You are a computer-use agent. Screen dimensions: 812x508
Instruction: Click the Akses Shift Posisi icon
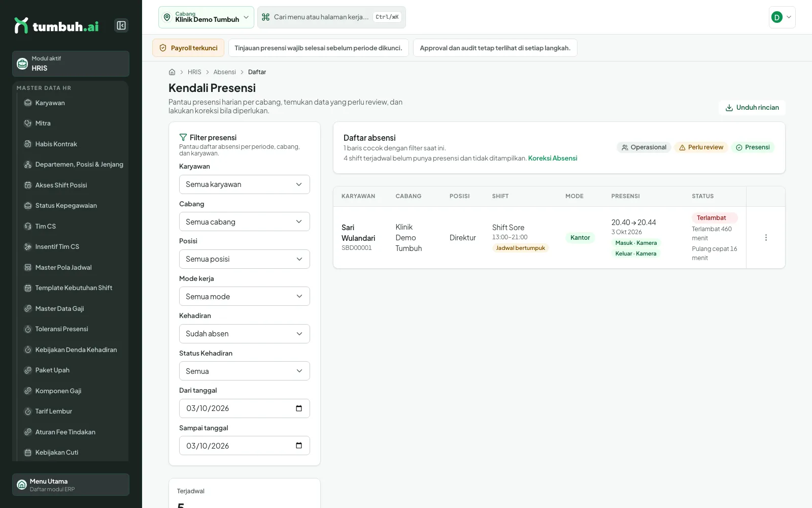pos(28,185)
